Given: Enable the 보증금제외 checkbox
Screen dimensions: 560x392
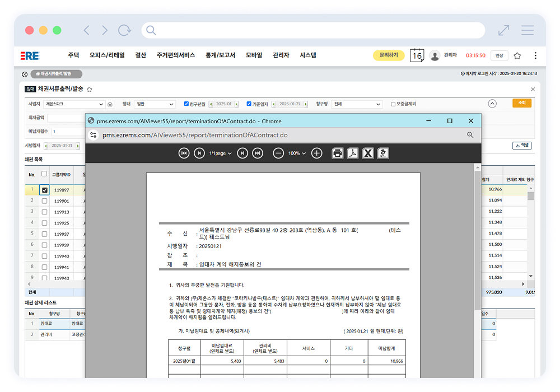Looking at the screenshot, I should click(393, 104).
